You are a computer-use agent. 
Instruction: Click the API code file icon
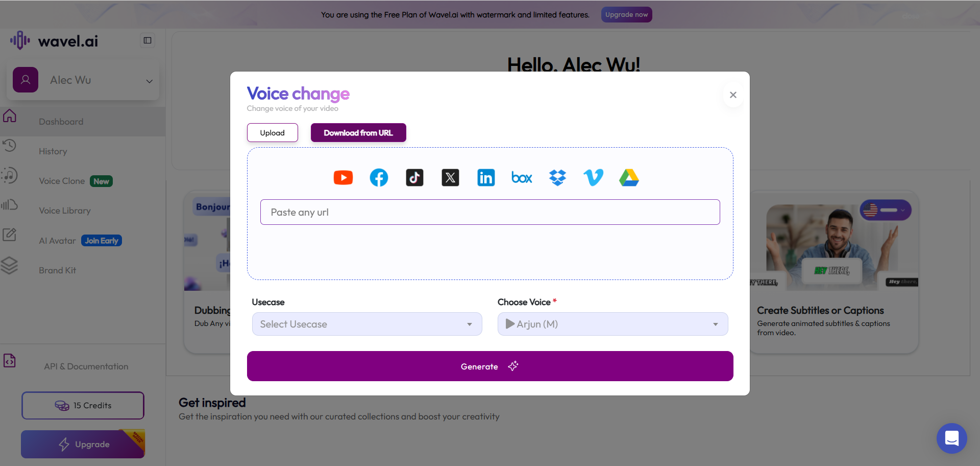[x=10, y=361]
